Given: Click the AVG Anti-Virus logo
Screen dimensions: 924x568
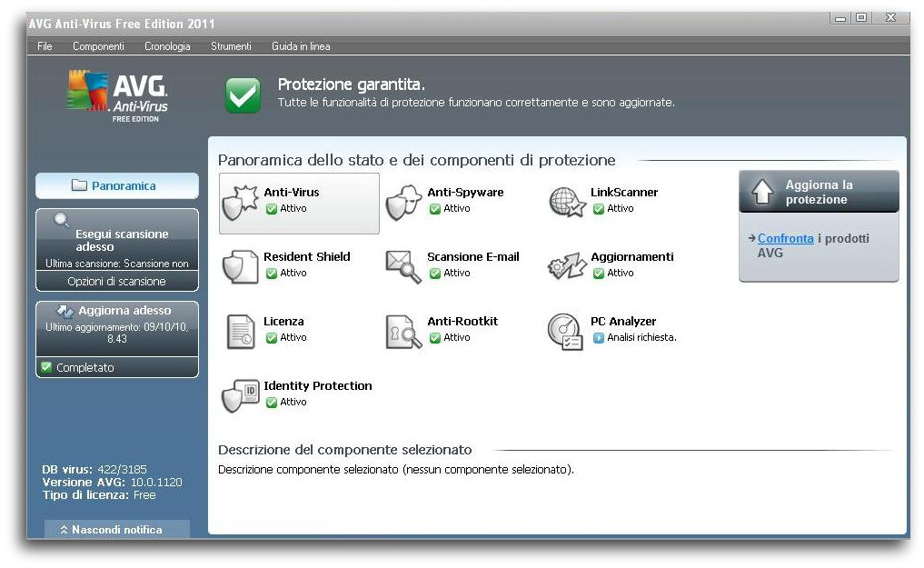Looking at the screenshot, I should 118,96.
